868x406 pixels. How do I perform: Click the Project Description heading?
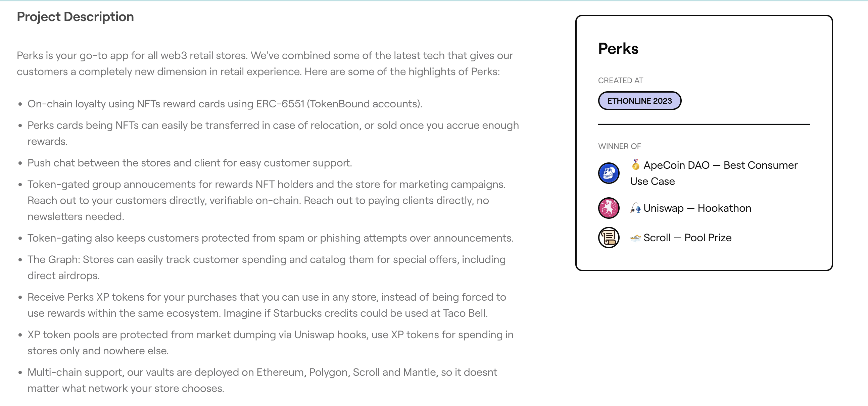click(75, 16)
